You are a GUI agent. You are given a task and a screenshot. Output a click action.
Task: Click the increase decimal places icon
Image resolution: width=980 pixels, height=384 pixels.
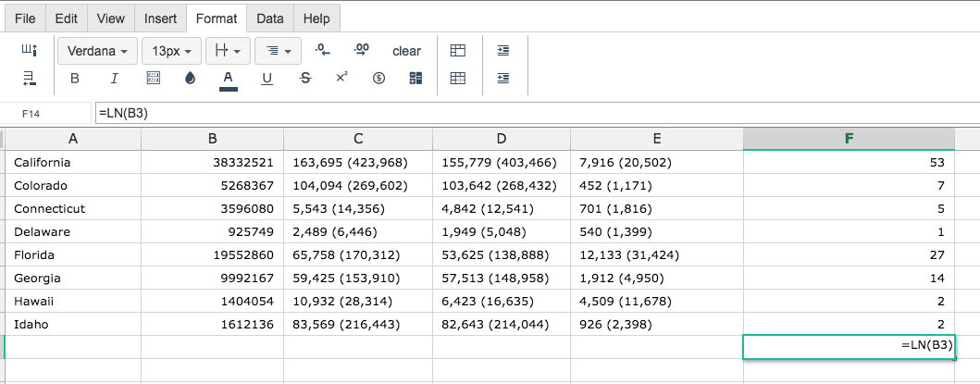(x=361, y=51)
